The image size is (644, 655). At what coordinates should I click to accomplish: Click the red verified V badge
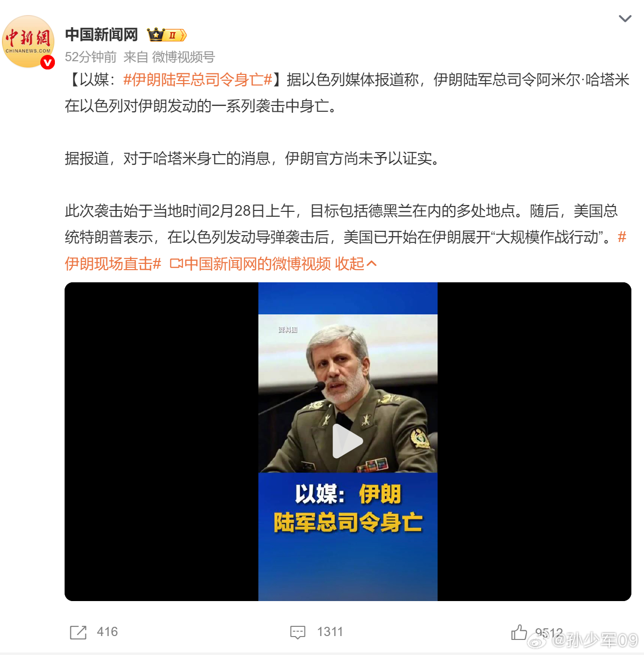tap(47, 62)
